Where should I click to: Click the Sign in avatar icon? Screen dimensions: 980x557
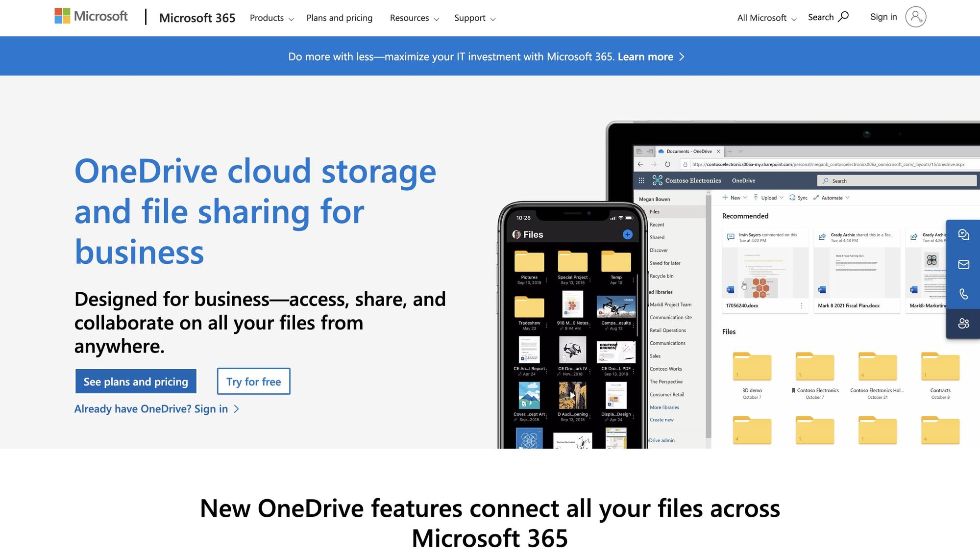tap(916, 17)
